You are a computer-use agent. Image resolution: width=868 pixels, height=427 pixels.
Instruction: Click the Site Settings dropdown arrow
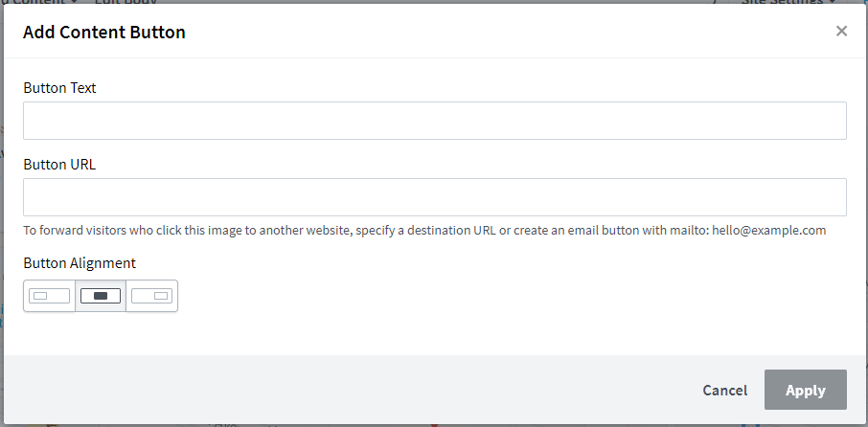pyautogui.click(x=833, y=2)
